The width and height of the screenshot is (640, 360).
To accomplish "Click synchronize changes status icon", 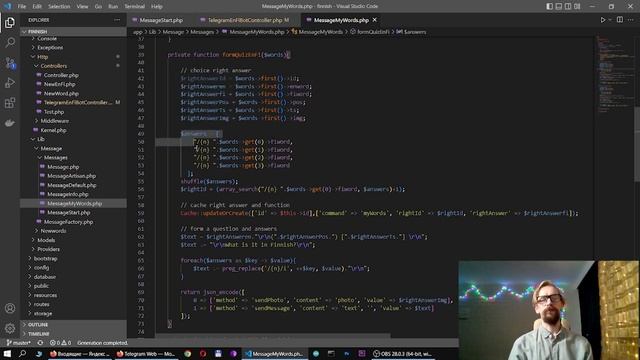I will point(40,343).
